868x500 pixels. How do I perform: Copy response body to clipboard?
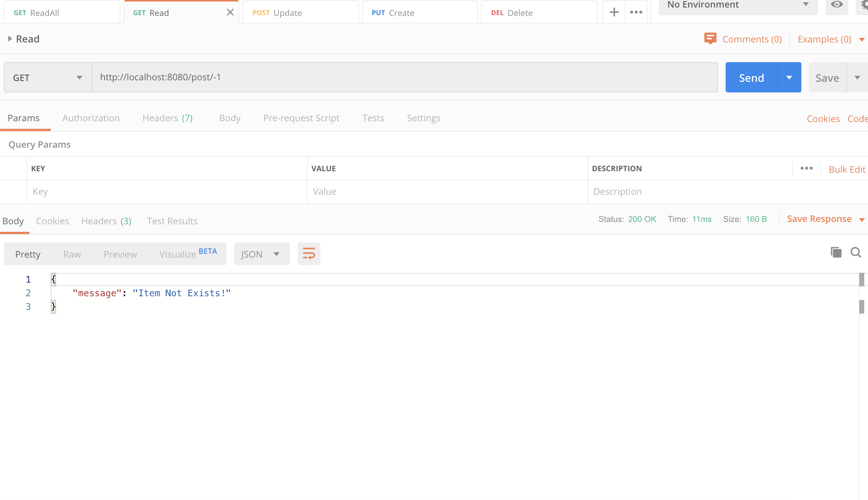tap(836, 253)
